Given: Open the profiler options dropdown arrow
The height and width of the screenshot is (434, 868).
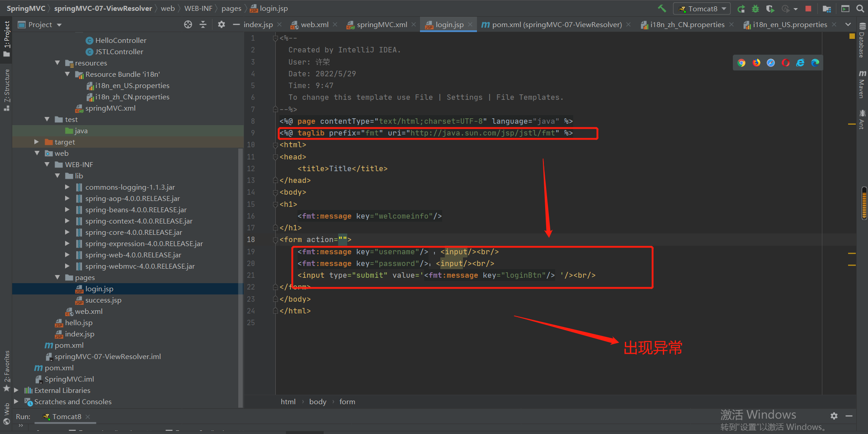Looking at the screenshot, I should tap(796, 9).
